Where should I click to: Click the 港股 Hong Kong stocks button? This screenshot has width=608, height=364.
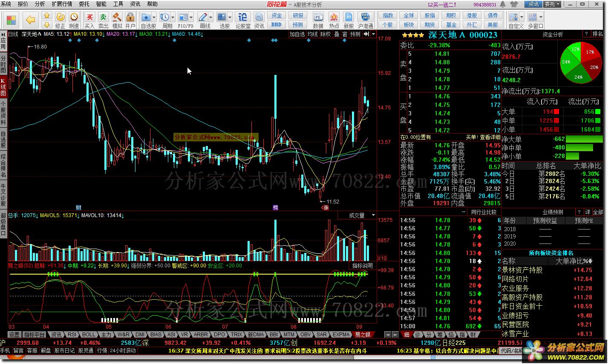[472, 16]
